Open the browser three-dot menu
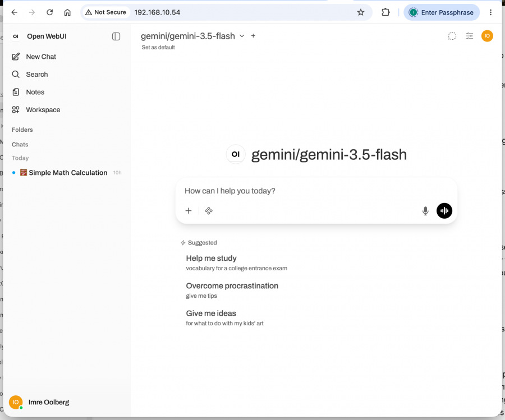Screen dimensions: 505x420 pyautogui.click(x=490, y=12)
